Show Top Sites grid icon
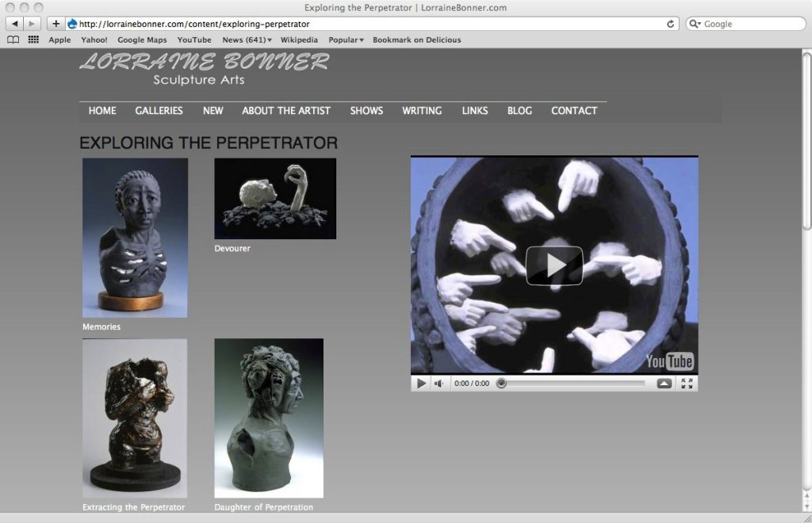812x523 pixels. (x=33, y=40)
